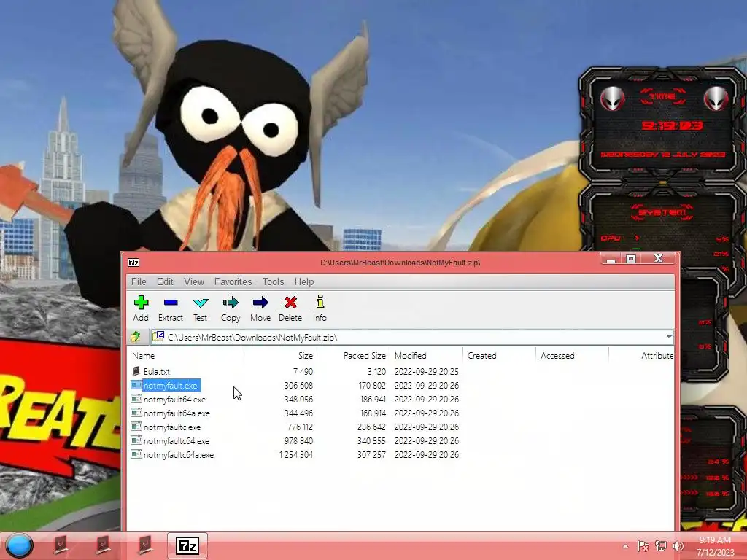Open the Tools menu
Screen dimensions: 747x560
[273, 281]
